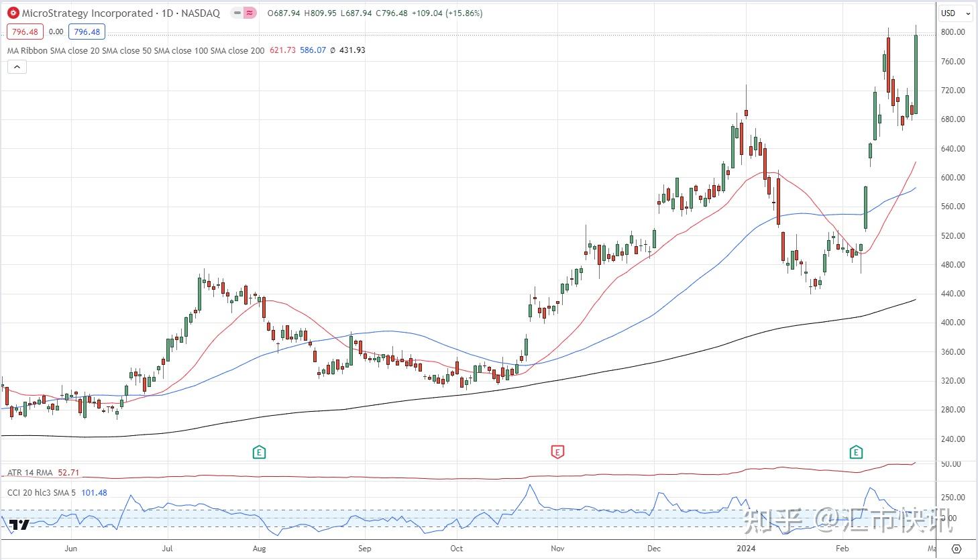Viewport: 978px width, 560px height.
Task: Select the MA Ribbon indicator legend
Action: point(135,50)
